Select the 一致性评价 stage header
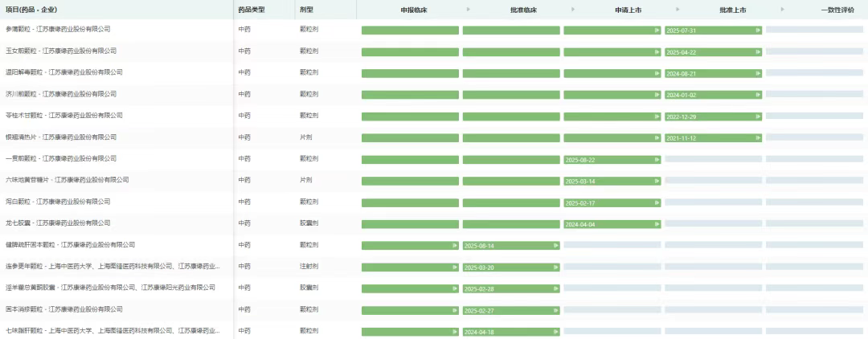 (x=837, y=10)
